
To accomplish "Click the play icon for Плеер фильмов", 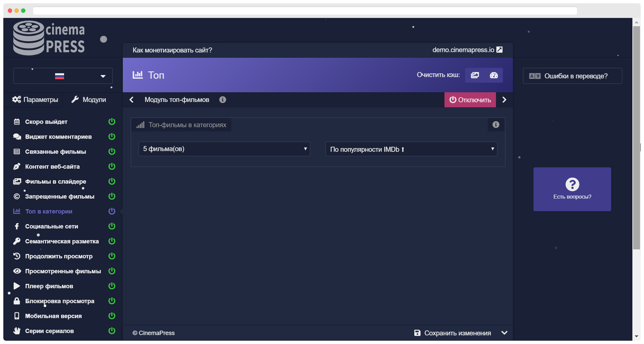I will pos(17,286).
